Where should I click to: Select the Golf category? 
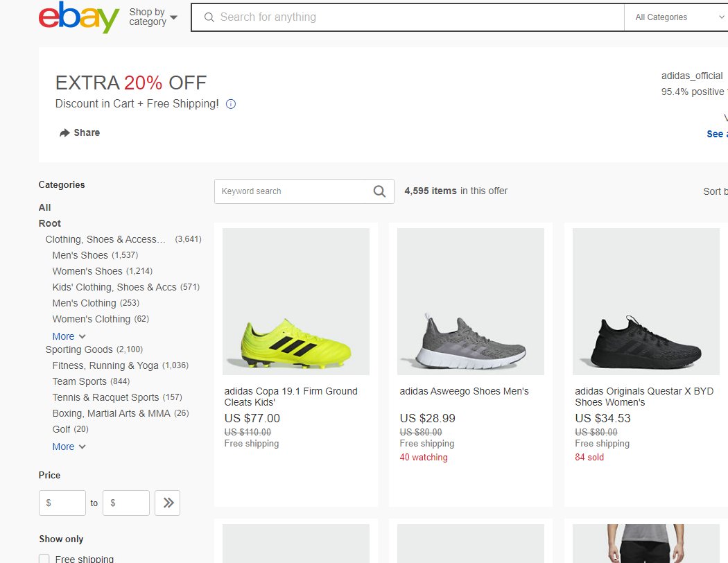tap(61, 429)
